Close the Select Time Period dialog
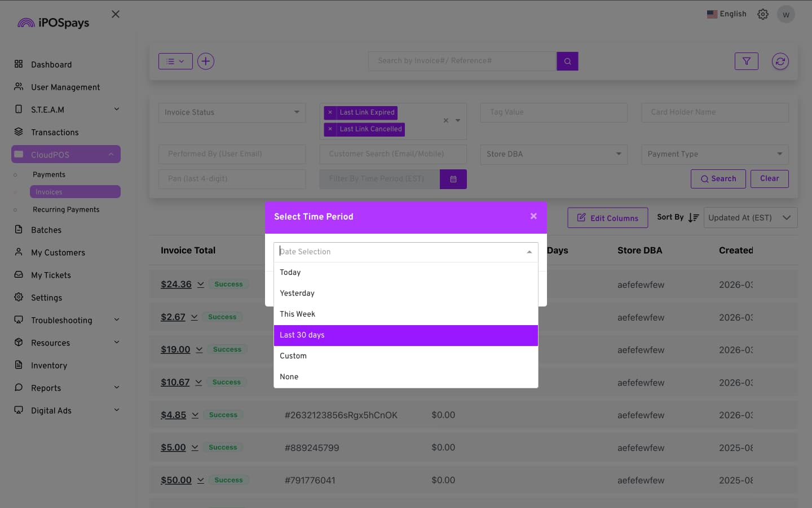 533,216
